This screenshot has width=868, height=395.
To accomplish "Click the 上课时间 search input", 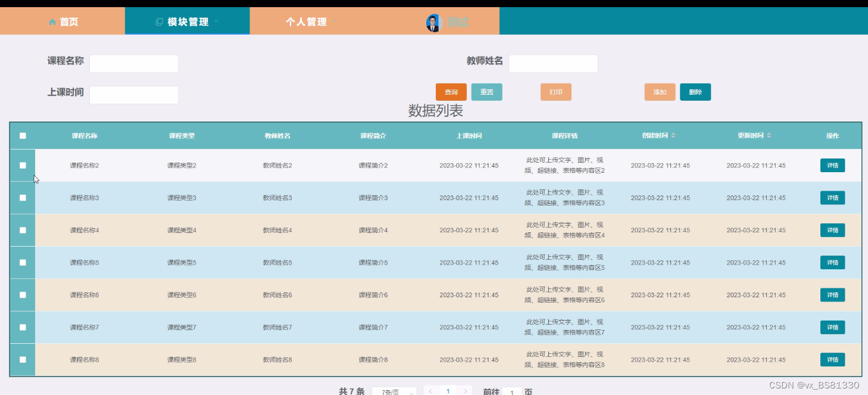I will point(134,95).
